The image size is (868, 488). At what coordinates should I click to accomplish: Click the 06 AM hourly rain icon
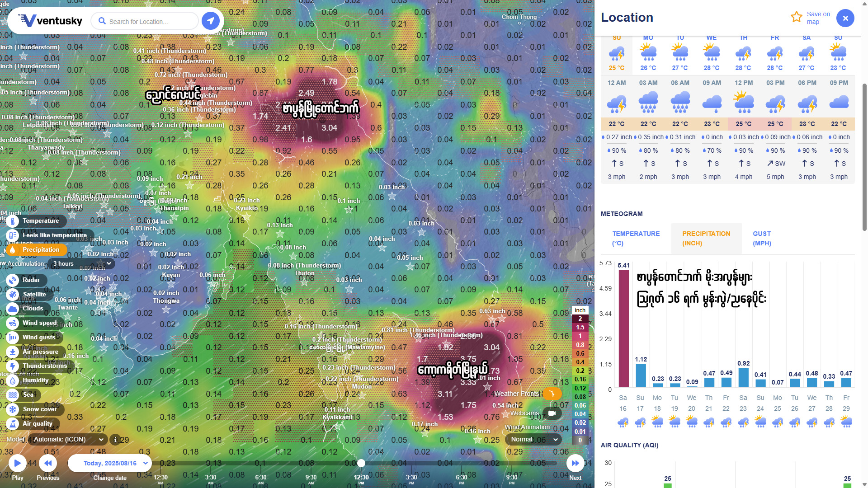point(680,102)
